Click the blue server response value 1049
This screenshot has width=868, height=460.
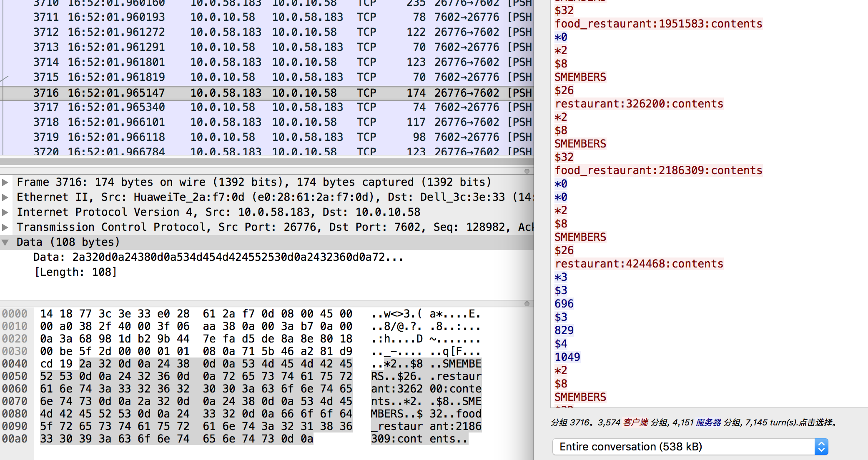coord(567,357)
